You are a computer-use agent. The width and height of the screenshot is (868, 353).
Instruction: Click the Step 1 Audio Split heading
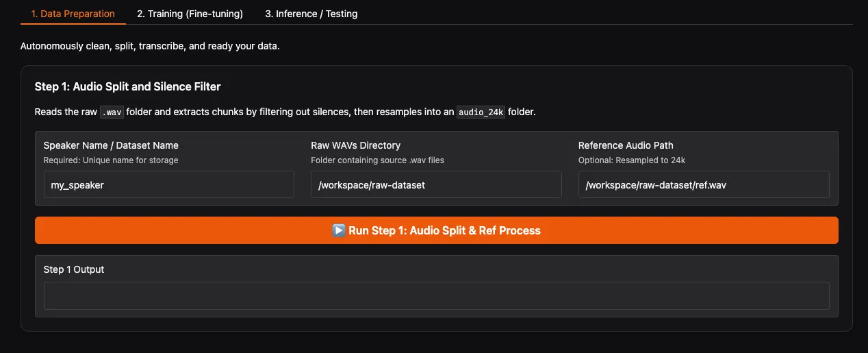click(x=127, y=86)
